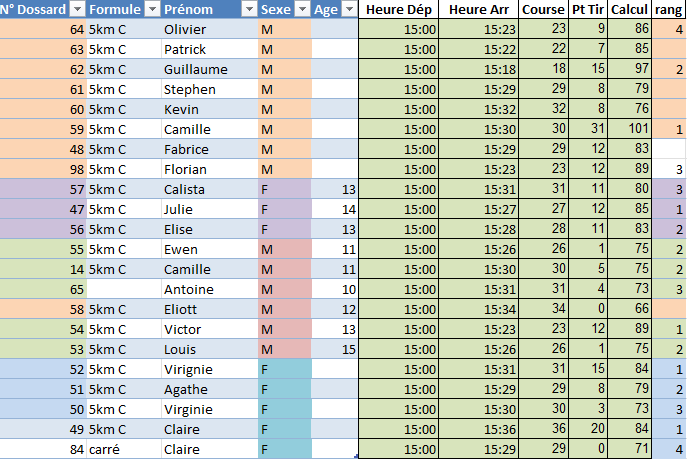Open the Formule column filter dropdown
The width and height of the screenshot is (687, 459).
[x=151, y=10]
